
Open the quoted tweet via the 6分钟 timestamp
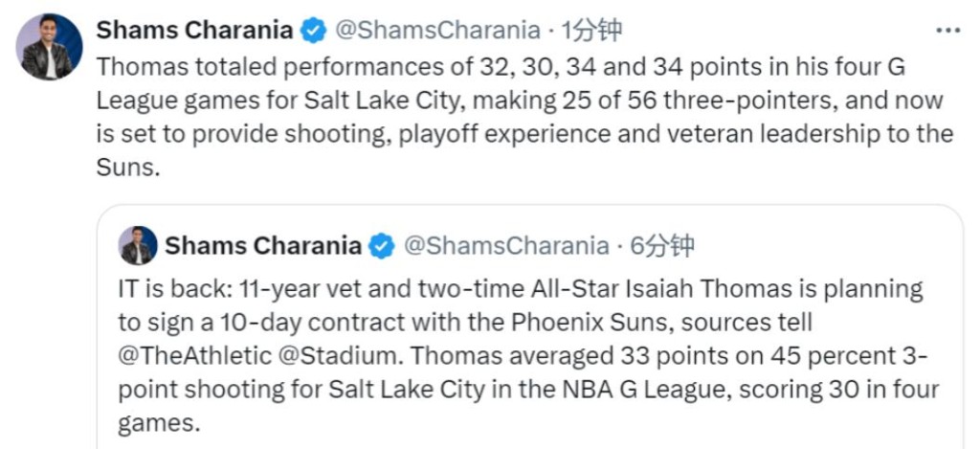click(662, 246)
